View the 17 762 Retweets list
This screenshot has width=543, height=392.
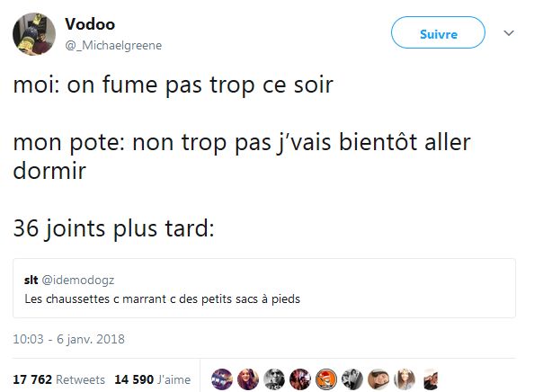[x=58, y=379]
